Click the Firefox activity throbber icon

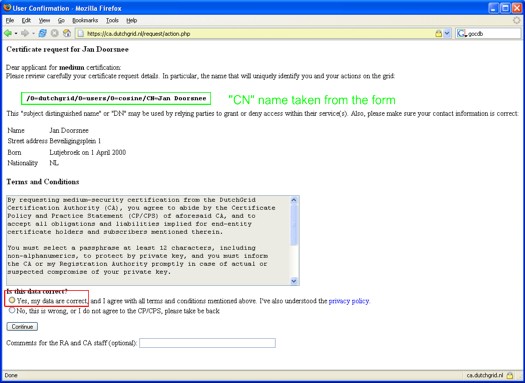pos(517,20)
